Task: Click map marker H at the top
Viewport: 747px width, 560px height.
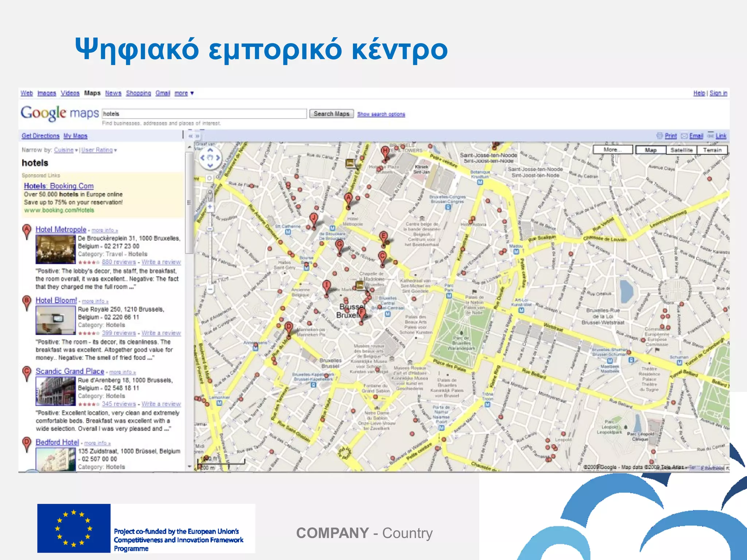Action: [x=385, y=152]
